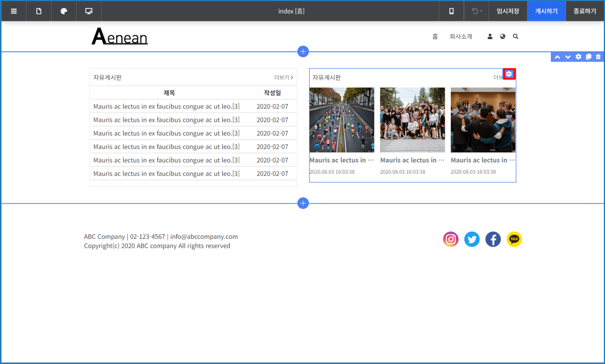This screenshot has height=364, width=605.
Task: Switch to mobile preview icon
Action: [x=451, y=11]
